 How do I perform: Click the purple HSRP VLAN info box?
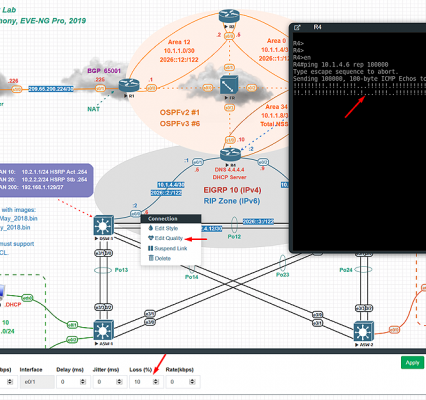point(46,180)
